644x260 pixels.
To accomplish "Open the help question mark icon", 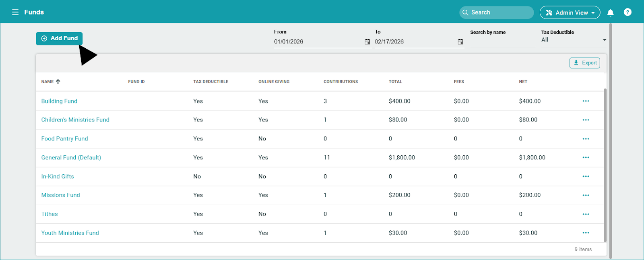I will 627,12.
